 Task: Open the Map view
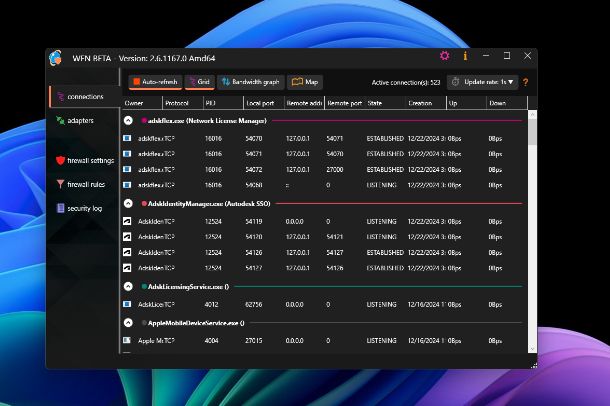tap(305, 82)
